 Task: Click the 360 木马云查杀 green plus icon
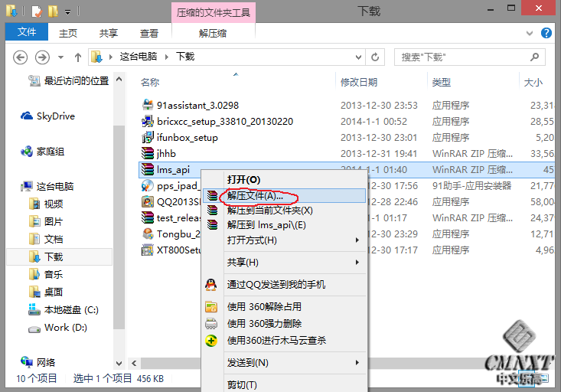[x=211, y=341]
